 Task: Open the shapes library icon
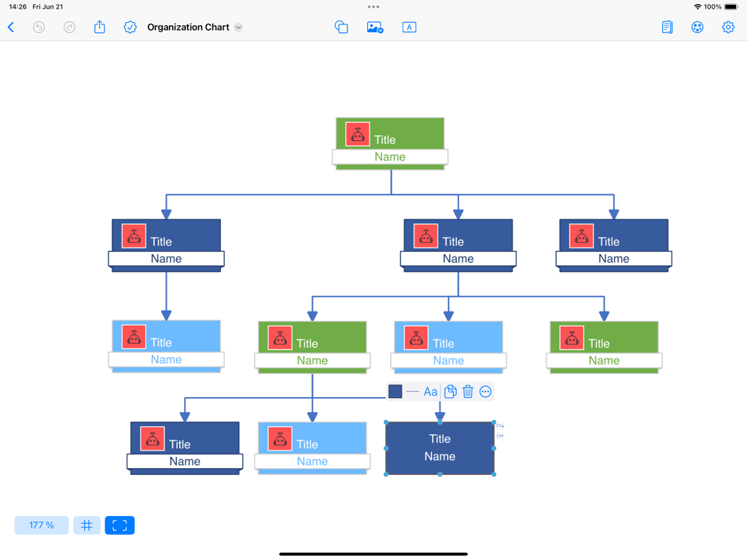(341, 28)
